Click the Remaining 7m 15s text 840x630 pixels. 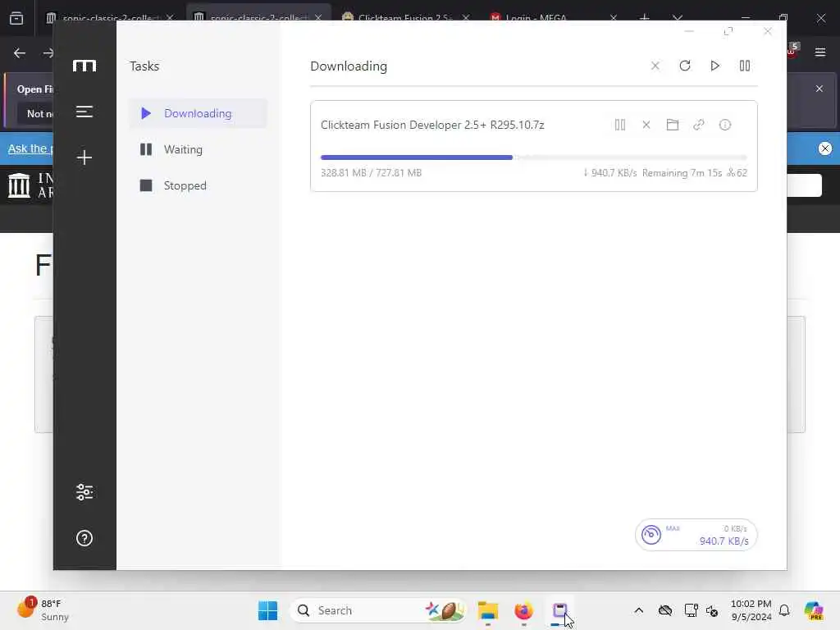tap(682, 172)
